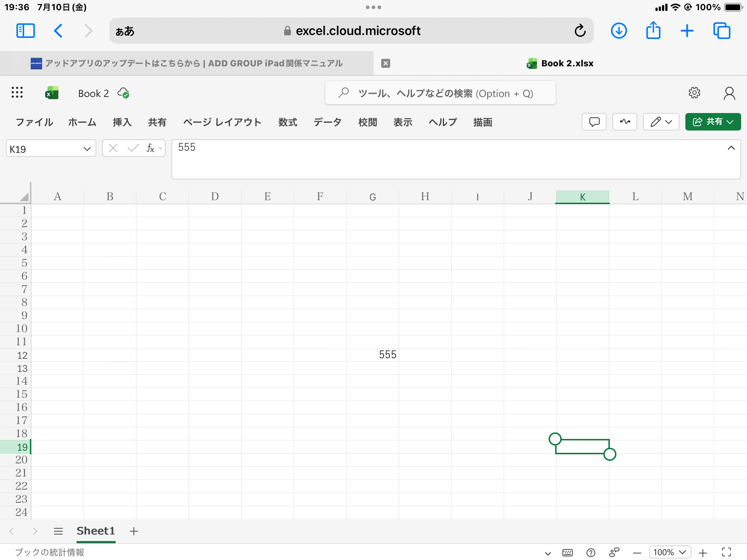Collapse the formula bar

click(x=731, y=148)
